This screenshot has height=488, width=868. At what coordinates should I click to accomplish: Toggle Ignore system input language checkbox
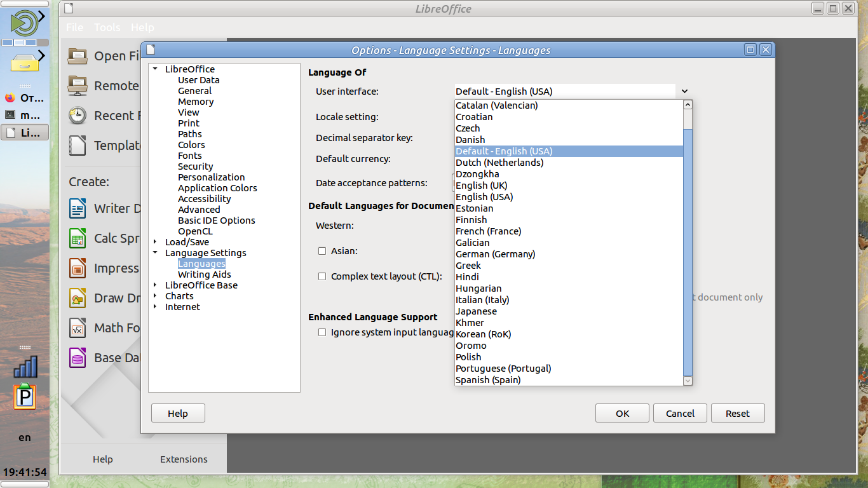(322, 332)
